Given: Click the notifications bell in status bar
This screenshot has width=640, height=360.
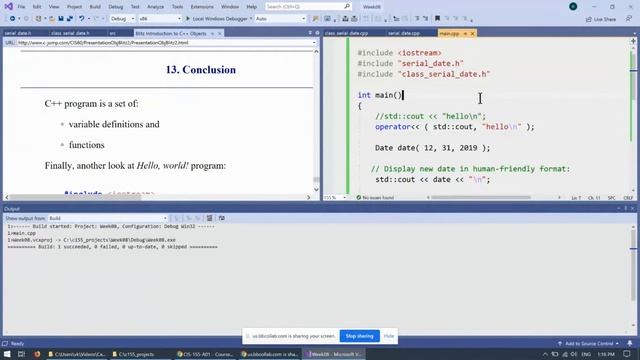Looking at the screenshot, I should [x=630, y=344].
